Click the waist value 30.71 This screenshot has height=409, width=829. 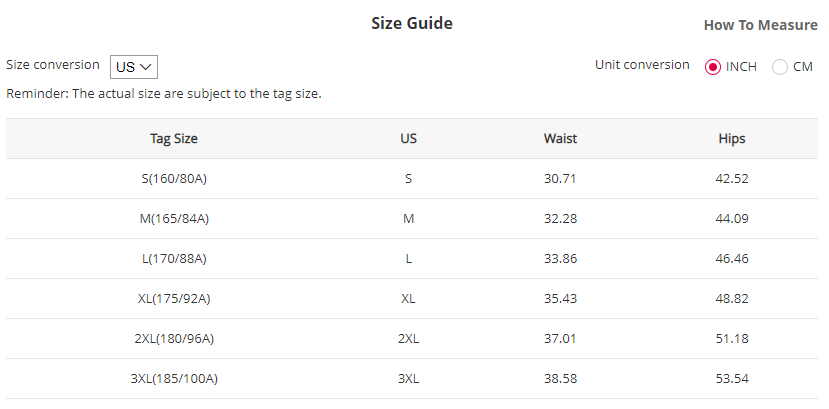[560, 179]
